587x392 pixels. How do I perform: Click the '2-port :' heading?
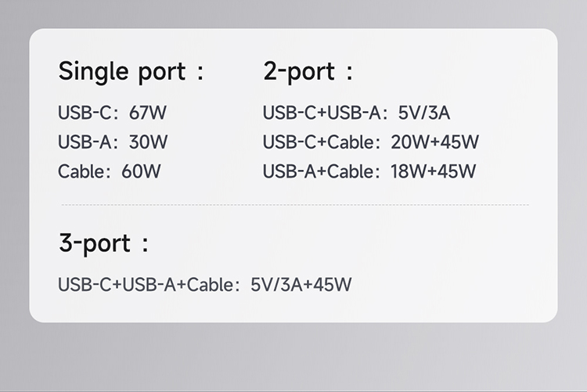[x=308, y=72]
